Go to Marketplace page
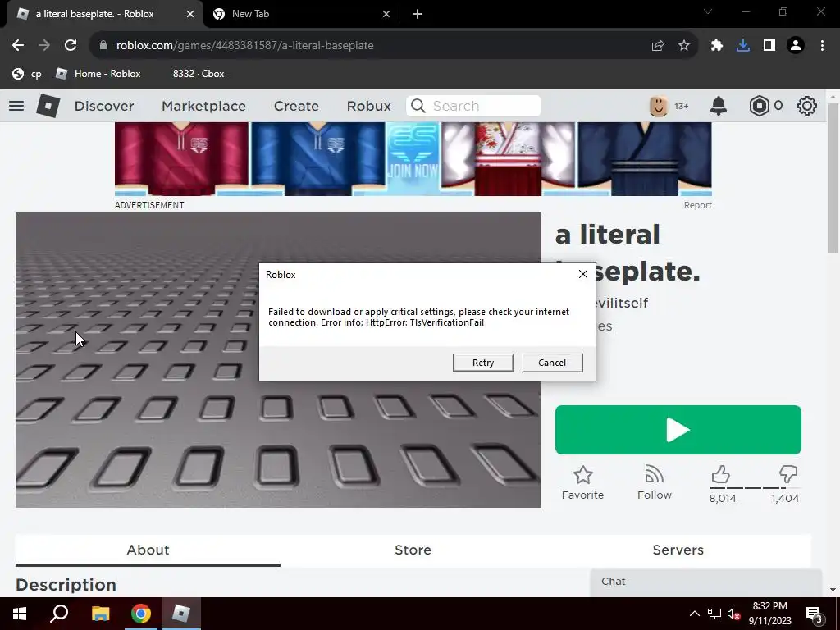 [203, 106]
